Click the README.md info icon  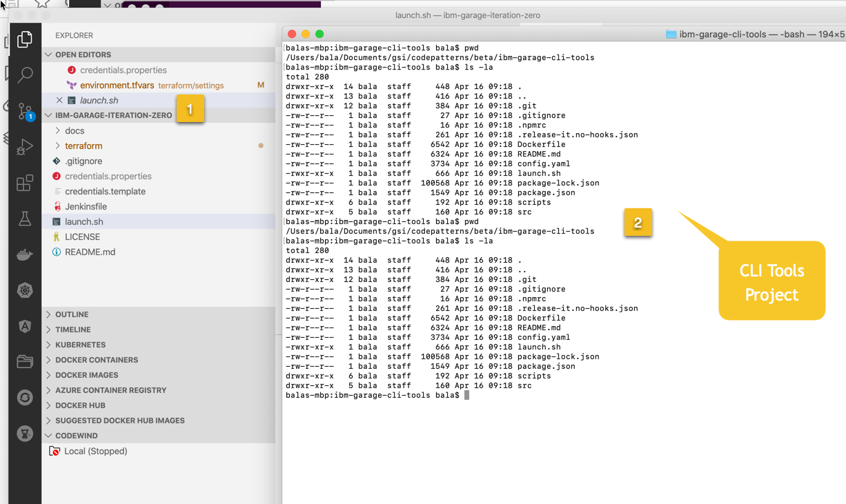click(x=57, y=252)
